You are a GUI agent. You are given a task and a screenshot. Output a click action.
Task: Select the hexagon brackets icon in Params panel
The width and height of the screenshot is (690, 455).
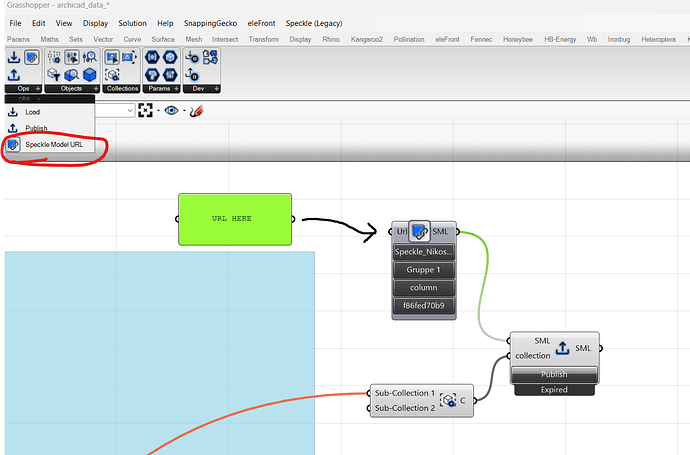152,57
